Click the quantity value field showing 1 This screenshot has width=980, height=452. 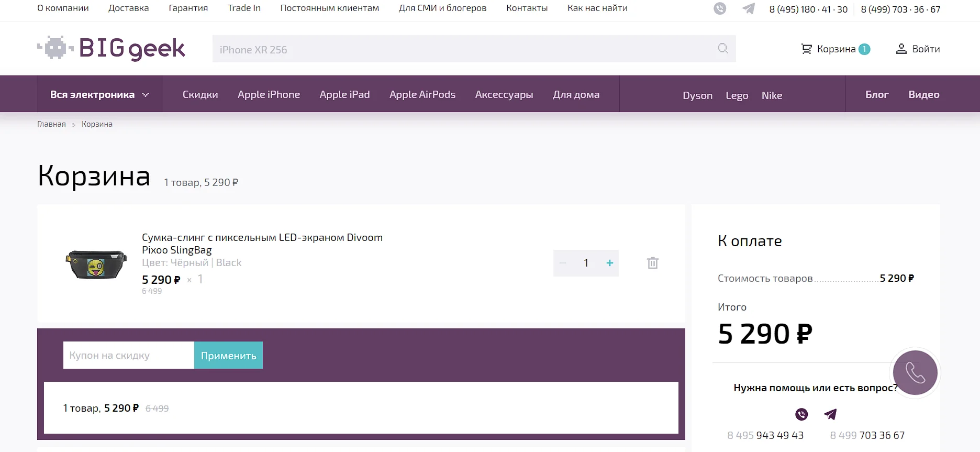click(586, 263)
